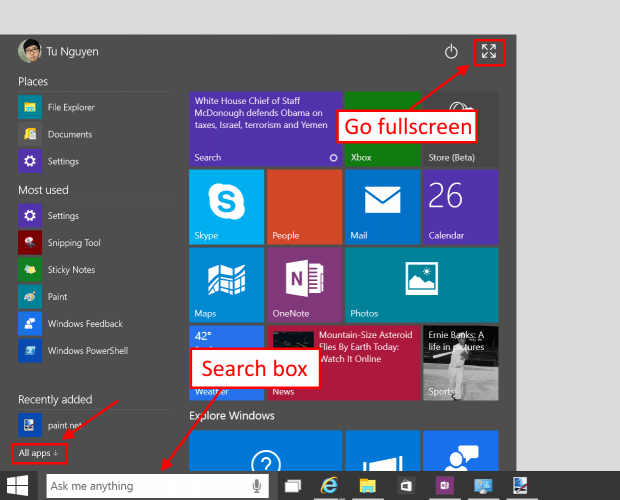Open the Maps tile
The height and width of the screenshot is (500, 620).
point(227,285)
